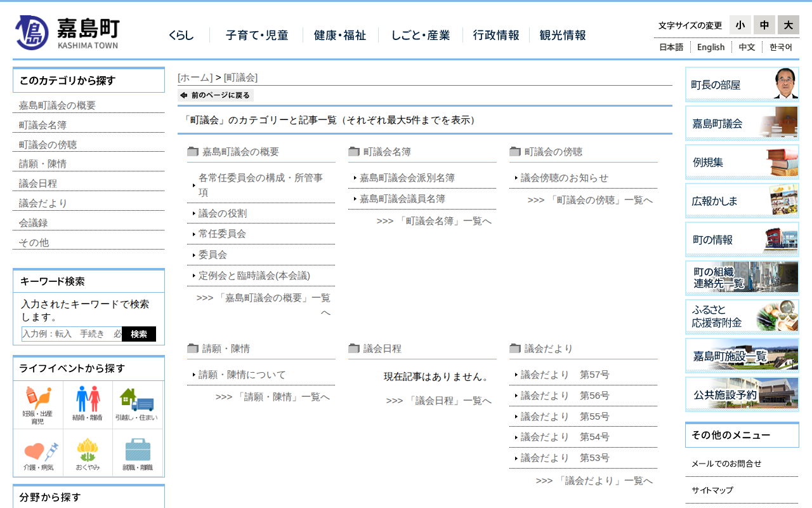This screenshot has width=812, height=508.
Task: Switch language to 한국어
Action: click(781, 47)
